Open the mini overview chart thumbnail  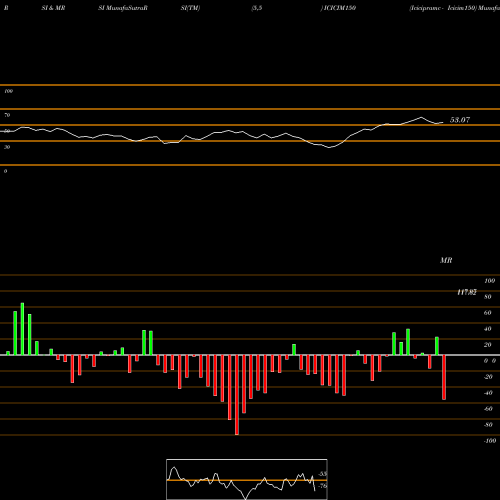click(x=247, y=479)
